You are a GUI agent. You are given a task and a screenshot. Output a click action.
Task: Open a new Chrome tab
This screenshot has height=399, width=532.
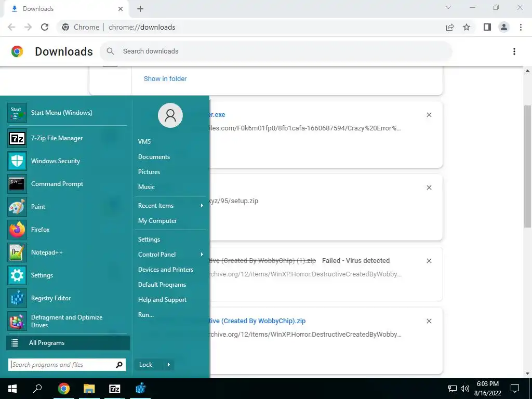coord(140,9)
